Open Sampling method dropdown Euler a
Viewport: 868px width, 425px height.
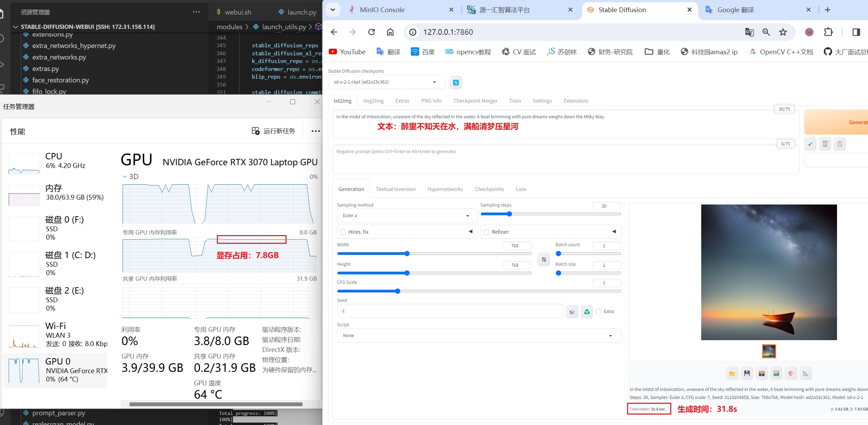[407, 216]
